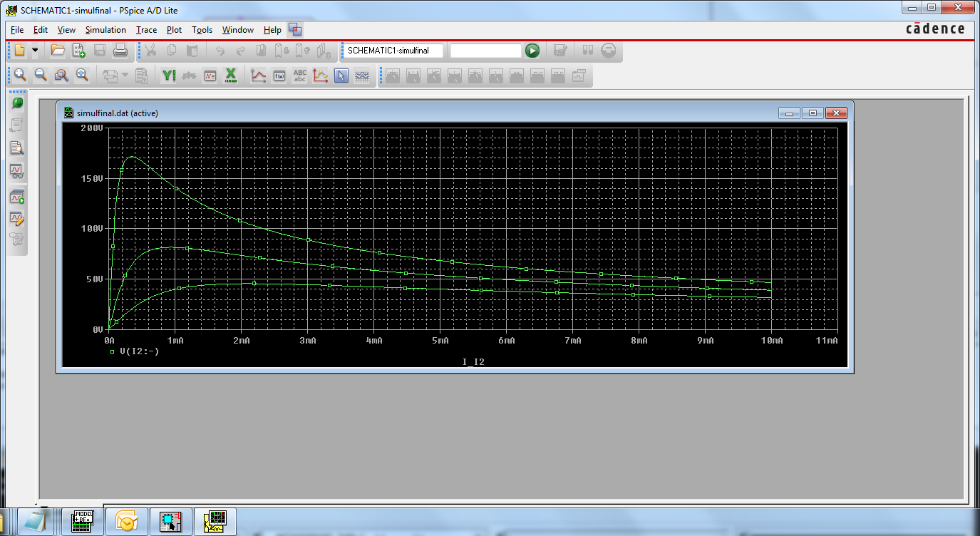Toggle the Cursor arrow icon
980x536 pixels.
(341, 75)
